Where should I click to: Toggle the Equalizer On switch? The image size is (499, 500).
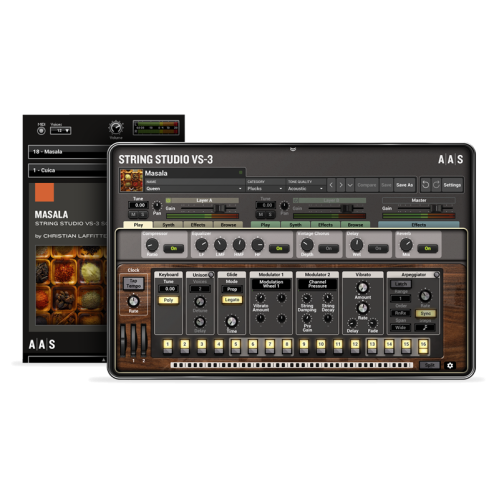tap(279, 249)
